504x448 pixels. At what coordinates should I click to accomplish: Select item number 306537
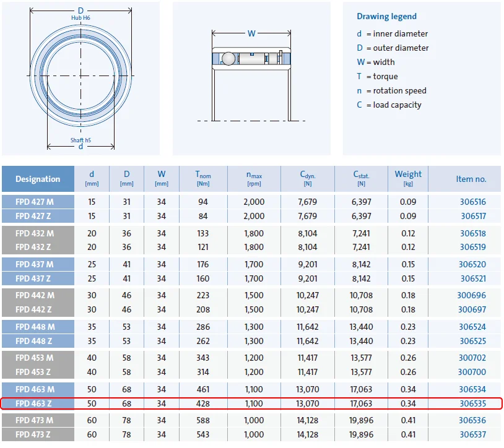[x=472, y=434]
